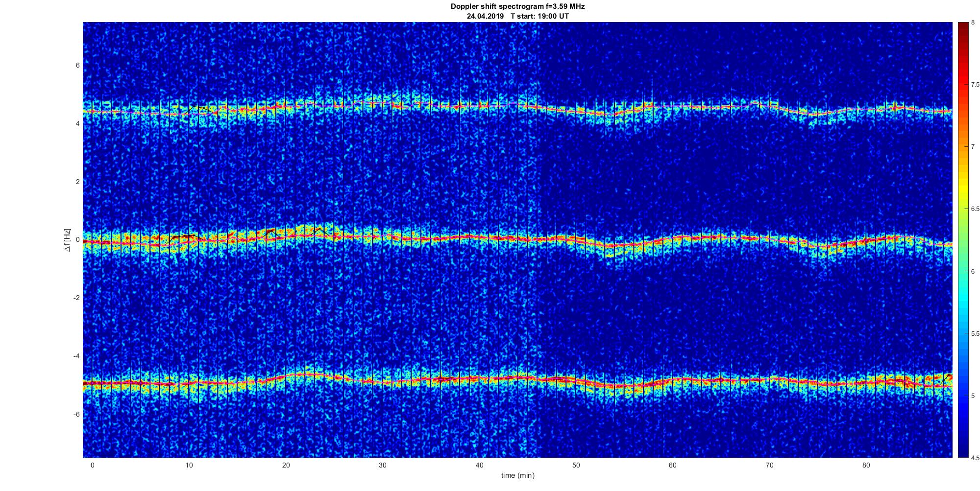Click the colorbar tick label '5.5'

pyautogui.click(x=976, y=333)
